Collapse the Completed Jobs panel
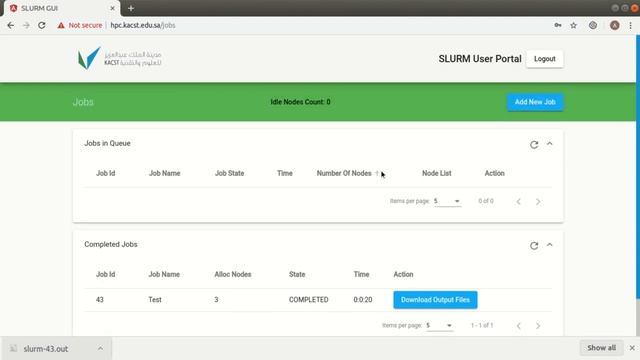The image size is (640, 360). click(x=549, y=245)
